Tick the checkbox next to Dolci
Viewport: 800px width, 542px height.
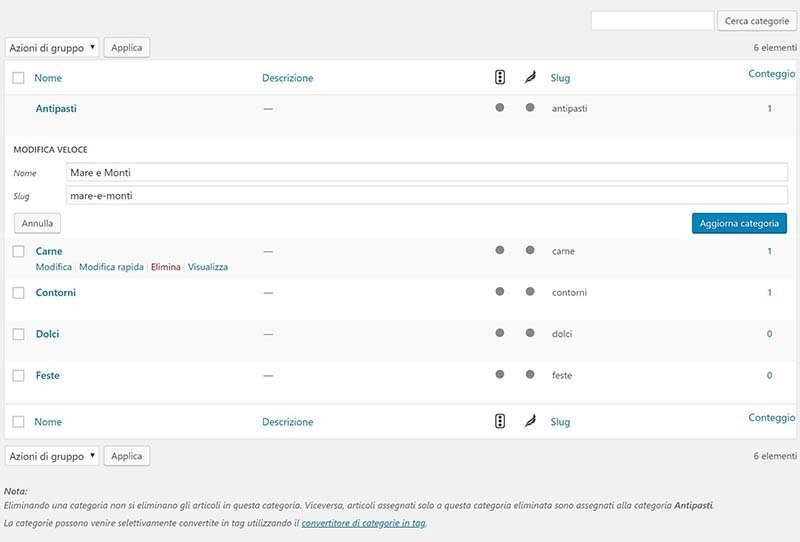click(18, 334)
